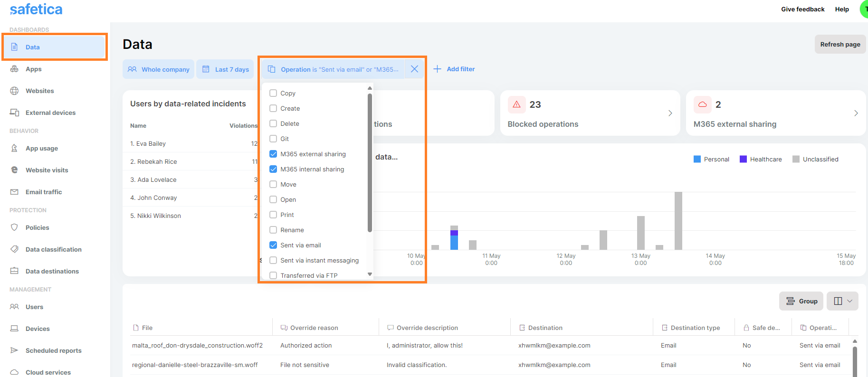
Task: Check the Move operation checkbox
Action: (x=273, y=184)
